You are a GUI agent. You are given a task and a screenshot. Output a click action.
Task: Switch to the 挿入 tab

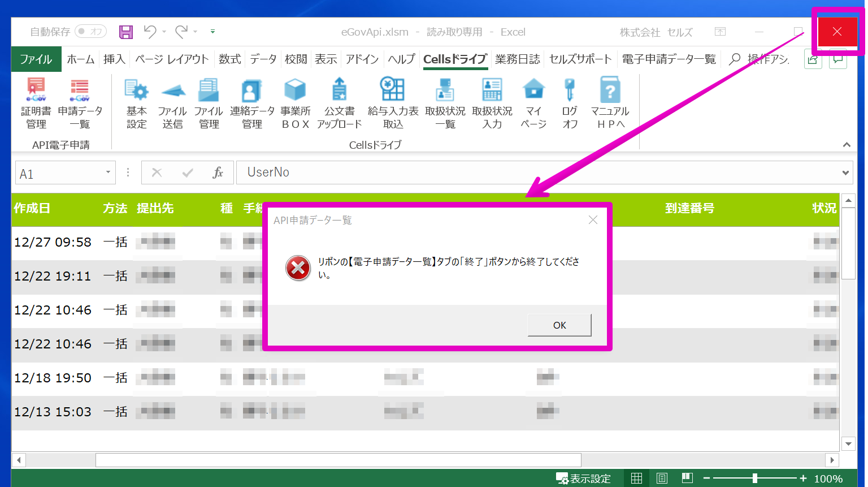114,59
